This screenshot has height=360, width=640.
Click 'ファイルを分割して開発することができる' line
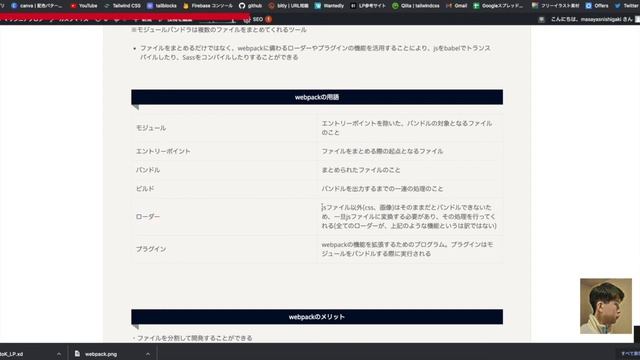point(192,338)
